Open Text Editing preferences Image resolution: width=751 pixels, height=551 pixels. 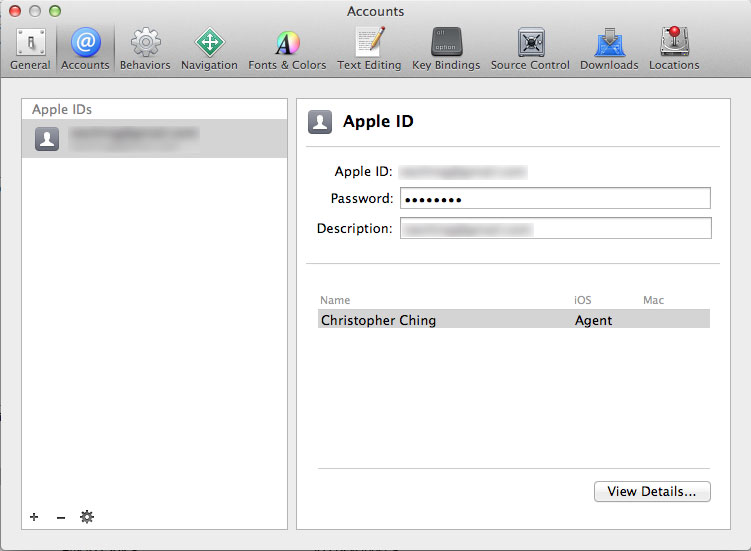(x=369, y=49)
